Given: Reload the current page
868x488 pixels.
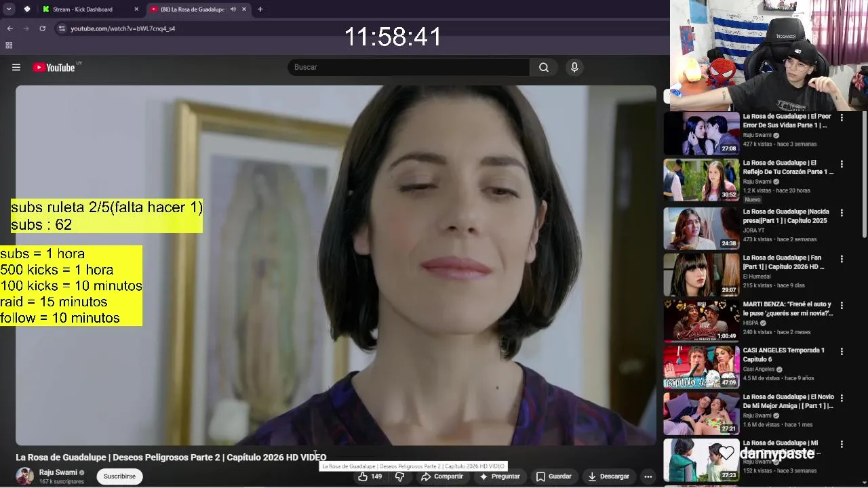Looking at the screenshot, I should tap(42, 28).
